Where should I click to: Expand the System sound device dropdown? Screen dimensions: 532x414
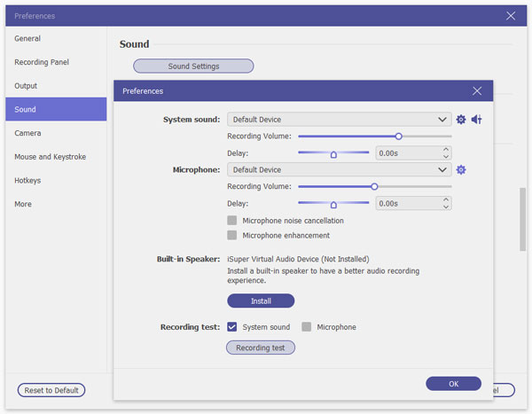443,120
